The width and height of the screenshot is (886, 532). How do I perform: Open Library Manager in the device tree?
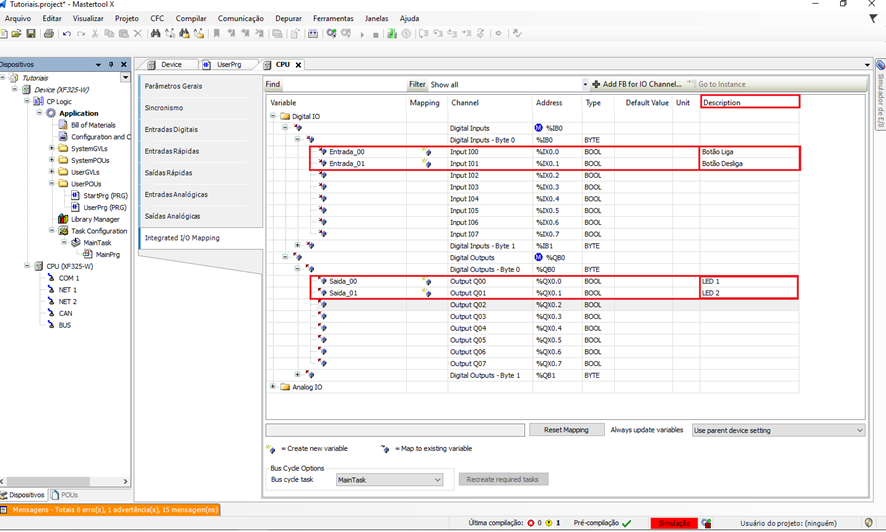point(95,219)
